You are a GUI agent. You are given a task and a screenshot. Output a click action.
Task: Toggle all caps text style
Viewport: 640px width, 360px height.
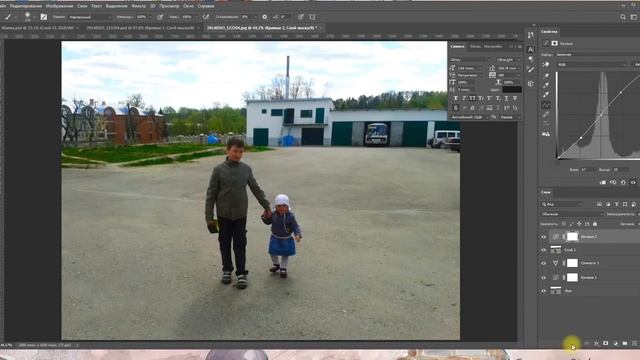[x=472, y=98]
